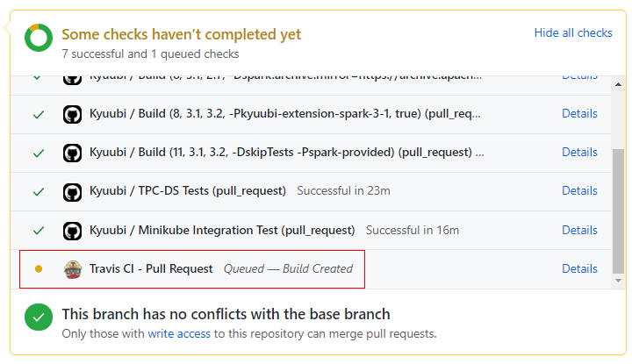Open the Travis CI - Pull Request check name
The width and height of the screenshot is (632, 364).
[x=151, y=268]
